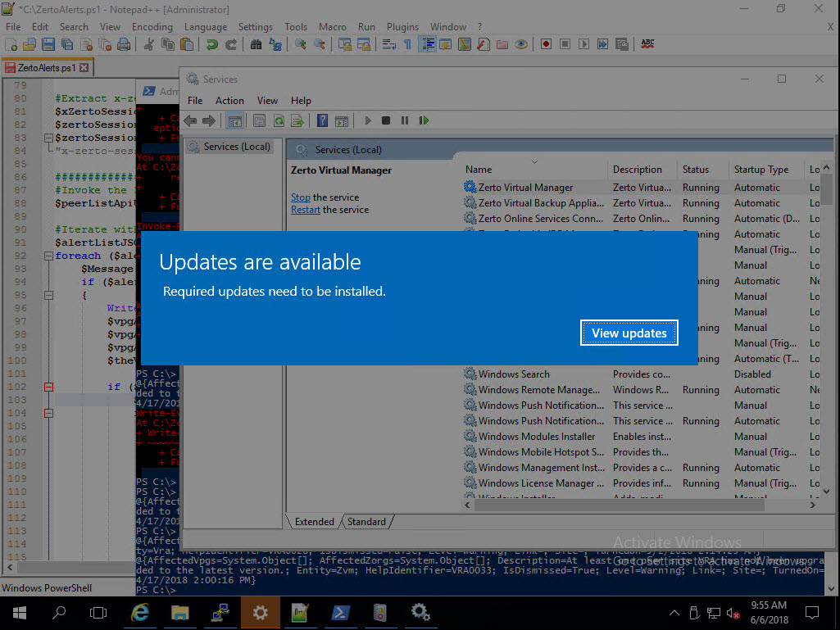Screen dimensions: 840x630
Task: Click Back arrow in Services toolbar
Action: (x=190, y=120)
